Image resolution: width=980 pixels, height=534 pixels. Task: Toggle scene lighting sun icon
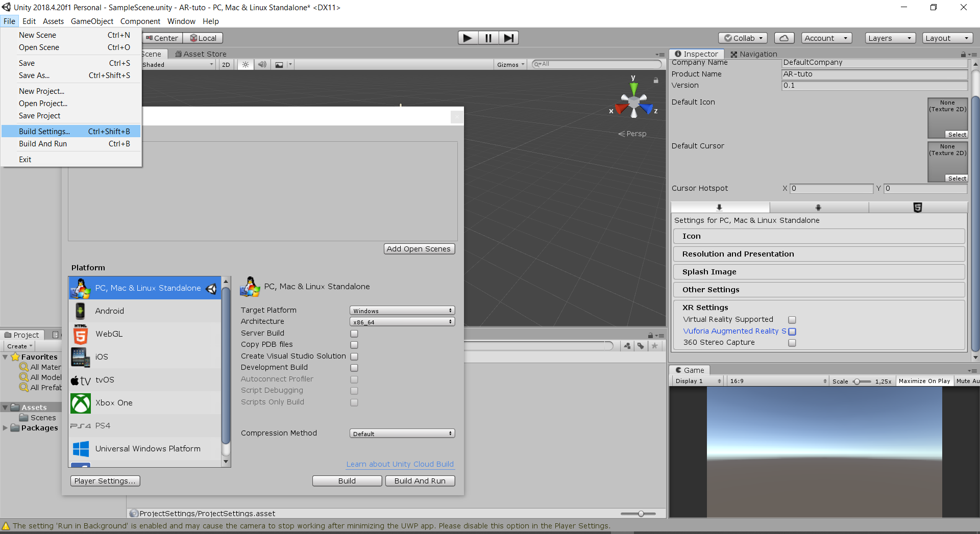point(246,65)
